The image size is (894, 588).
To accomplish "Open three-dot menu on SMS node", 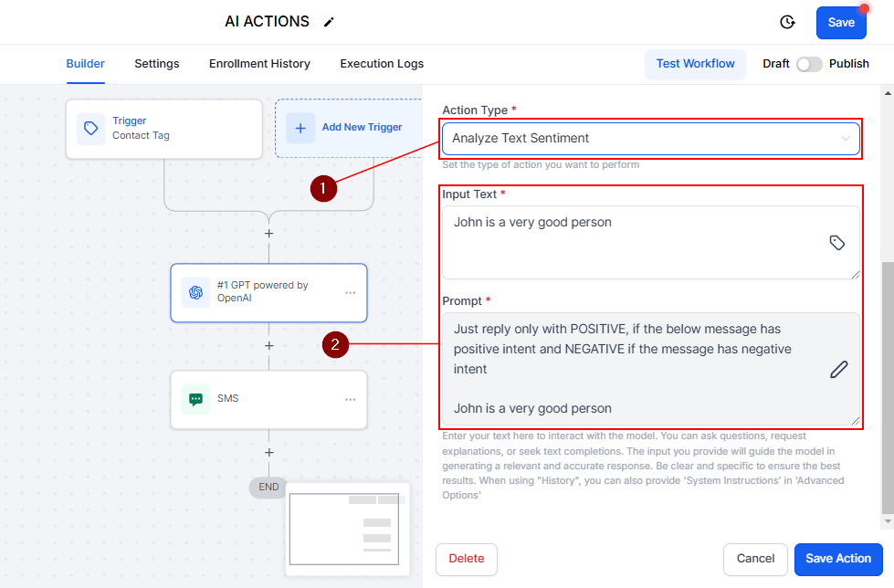I will point(350,399).
